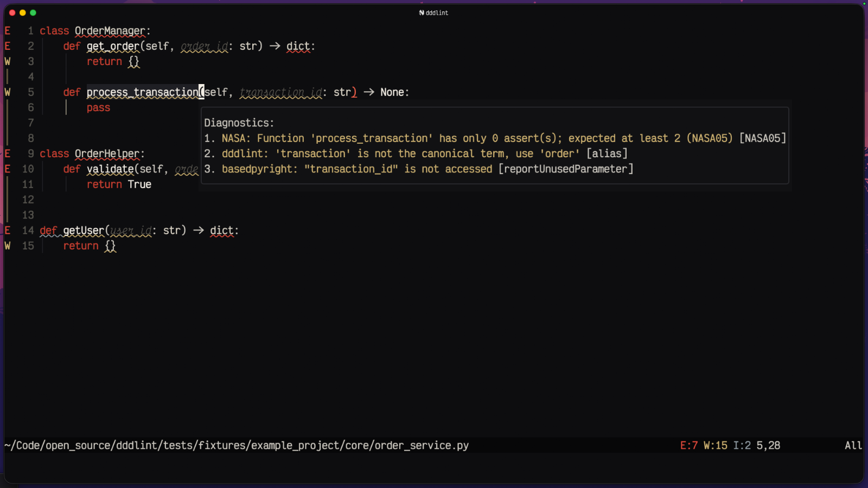The height and width of the screenshot is (488, 868).
Task: Click the order_id parameter on line 2
Action: click(205, 46)
